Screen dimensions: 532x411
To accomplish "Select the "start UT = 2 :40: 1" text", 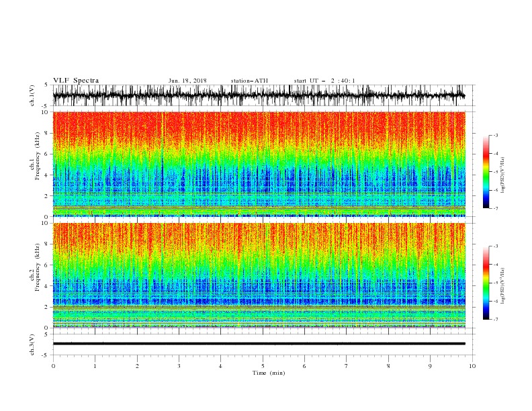I will (324, 81).
